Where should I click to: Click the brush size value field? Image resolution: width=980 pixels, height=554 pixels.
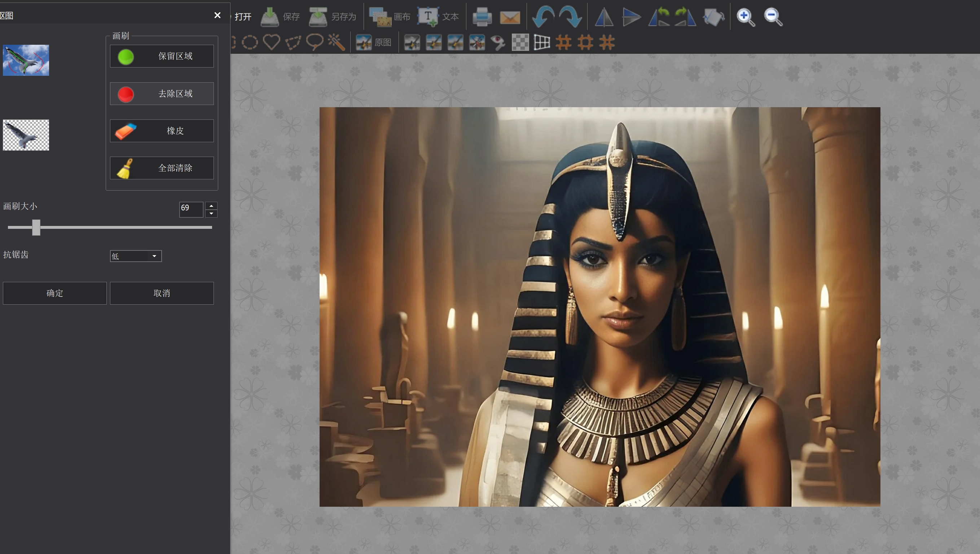click(x=191, y=210)
